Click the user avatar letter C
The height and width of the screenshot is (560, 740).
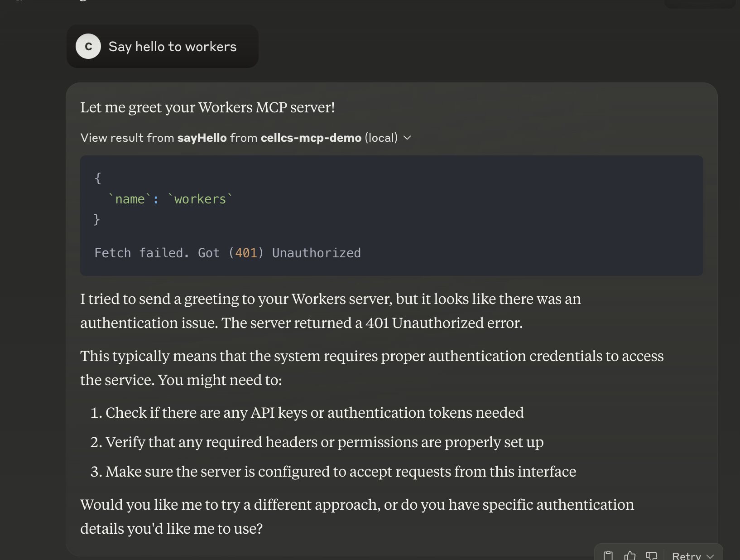coord(88,46)
